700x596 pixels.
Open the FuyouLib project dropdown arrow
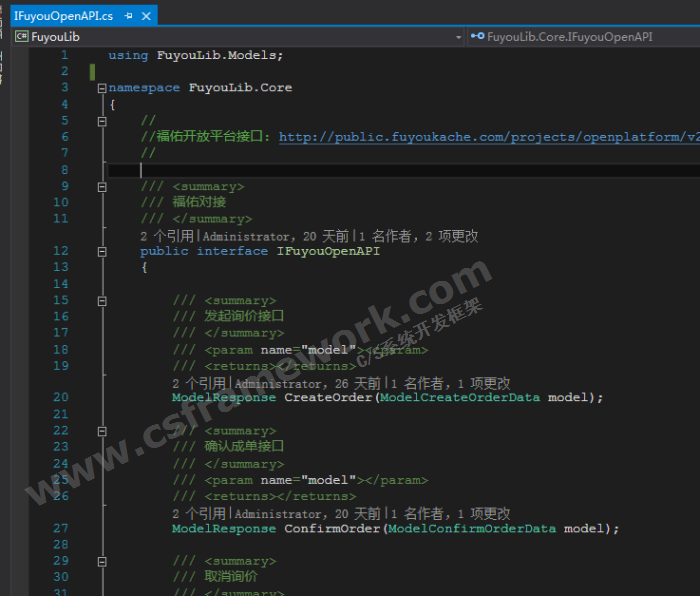(x=459, y=37)
